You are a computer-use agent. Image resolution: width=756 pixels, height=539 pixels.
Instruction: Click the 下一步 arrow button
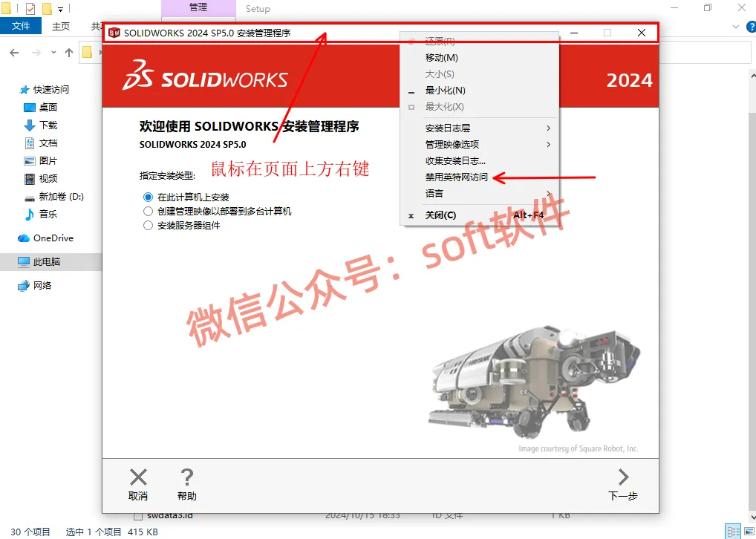(x=623, y=485)
